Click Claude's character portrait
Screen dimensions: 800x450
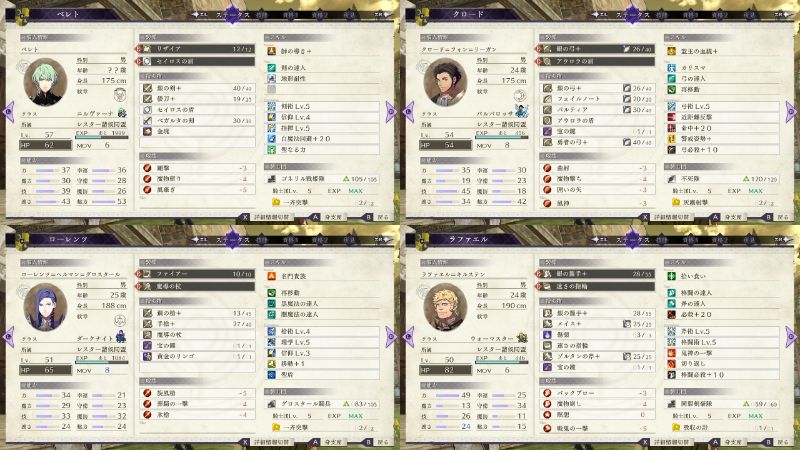pyautogui.click(x=445, y=82)
